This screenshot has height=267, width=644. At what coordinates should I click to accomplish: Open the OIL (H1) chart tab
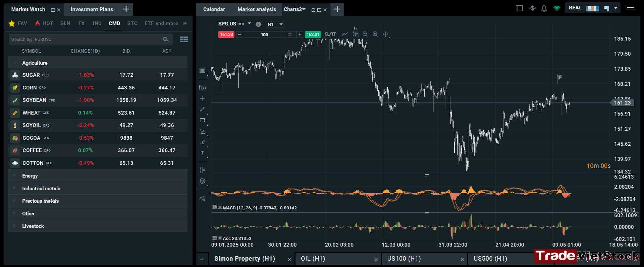pyautogui.click(x=338, y=259)
